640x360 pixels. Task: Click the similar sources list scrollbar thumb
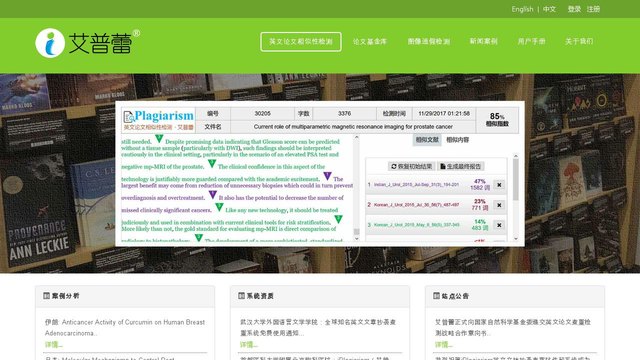click(516, 180)
